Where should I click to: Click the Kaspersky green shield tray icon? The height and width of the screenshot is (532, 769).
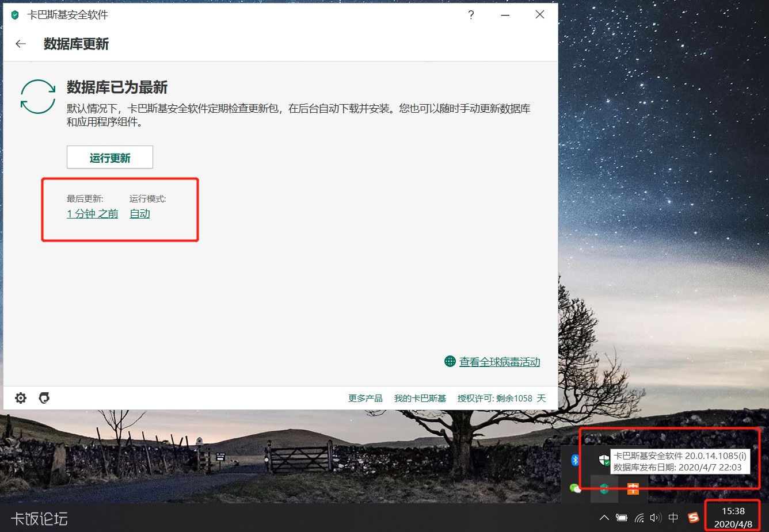click(x=604, y=489)
